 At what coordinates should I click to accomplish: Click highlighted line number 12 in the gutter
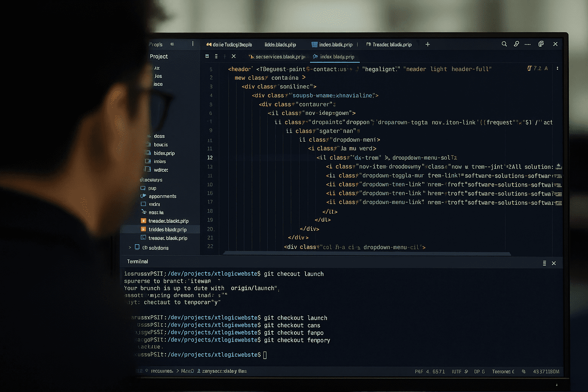210,157
